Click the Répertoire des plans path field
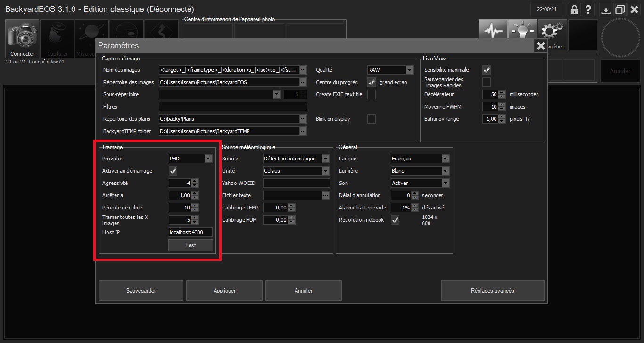Screen dimensions: 644x343 (229, 119)
